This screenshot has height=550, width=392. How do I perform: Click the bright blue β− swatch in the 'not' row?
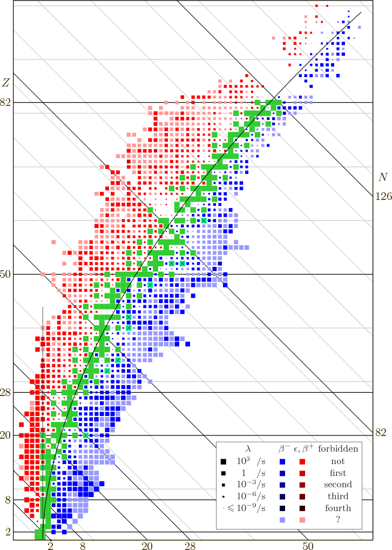[282, 461]
